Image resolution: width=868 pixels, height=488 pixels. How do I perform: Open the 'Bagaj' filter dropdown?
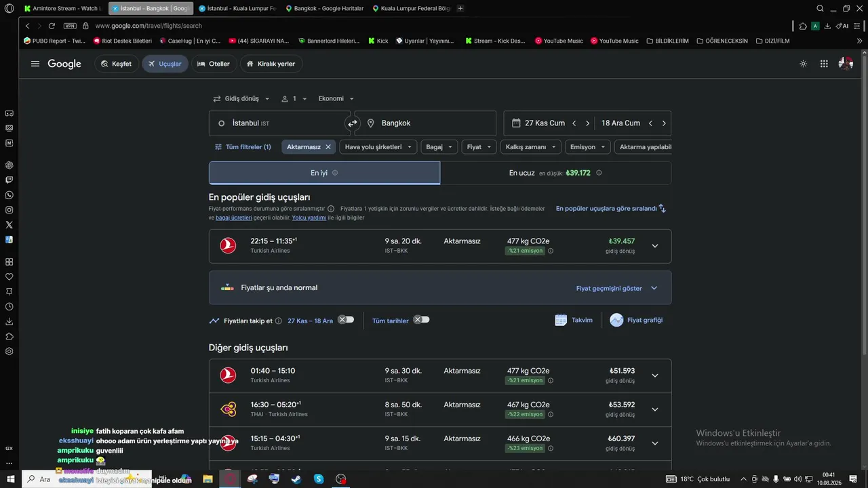tap(439, 147)
